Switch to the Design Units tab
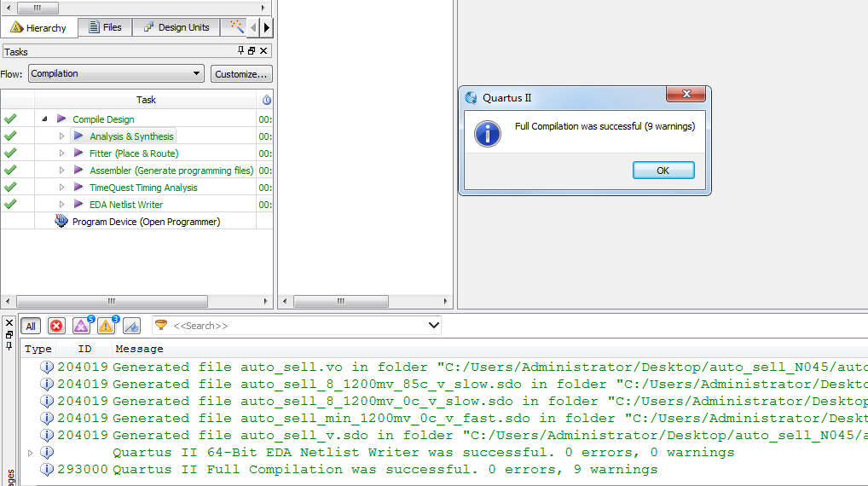868x486 pixels. point(176,27)
